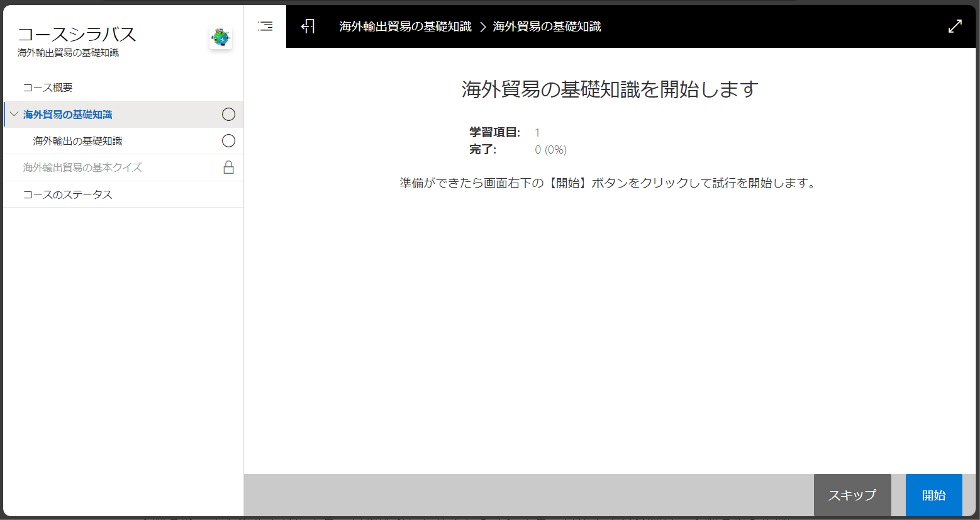Image resolution: width=980 pixels, height=520 pixels.
Task: Click the 開始 button
Action: coord(934,495)
